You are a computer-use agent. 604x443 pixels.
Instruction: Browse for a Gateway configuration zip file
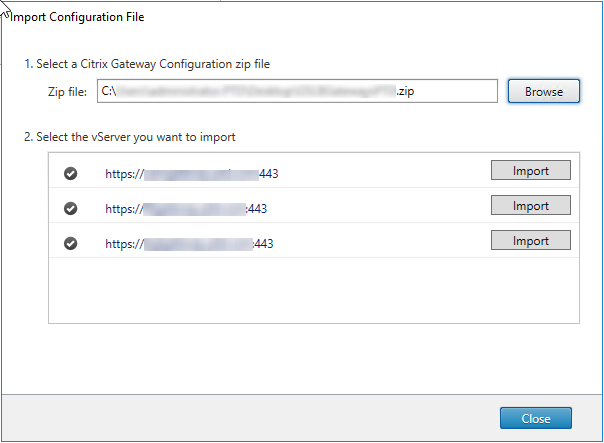[x=543, y=91]
